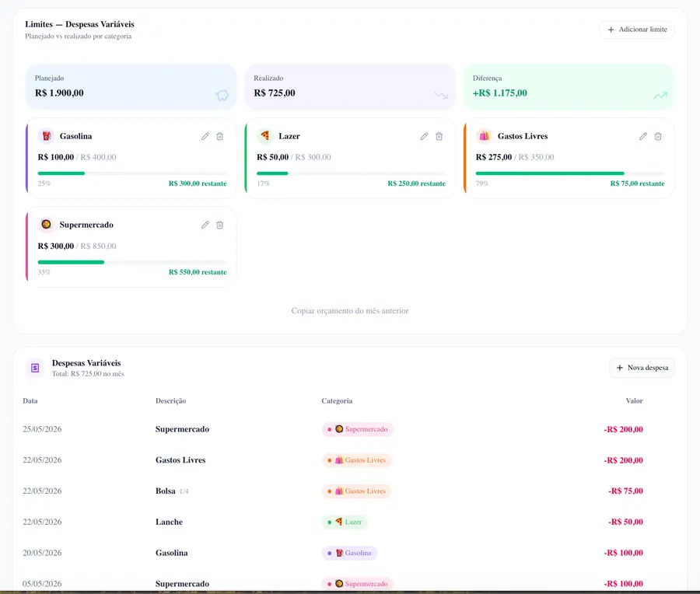Select the Lazer category tag on Lanche row
Screen dimensions: 700x594
345,522
